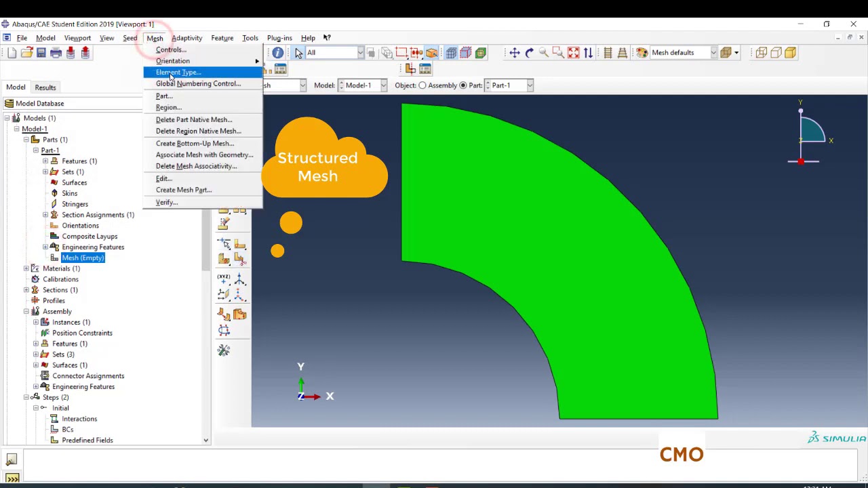
Task: Choose Delete Part Native Mesh...
Action: coord(203,120)
